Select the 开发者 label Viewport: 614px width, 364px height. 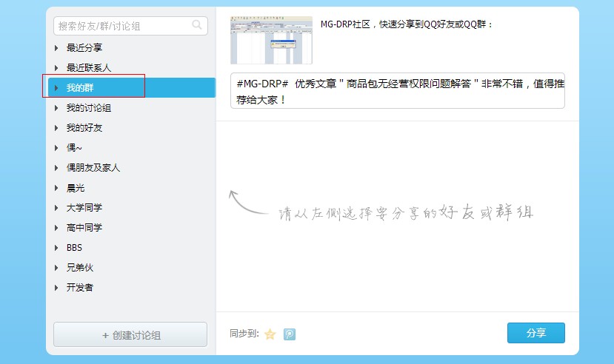[x=80, y=287]
